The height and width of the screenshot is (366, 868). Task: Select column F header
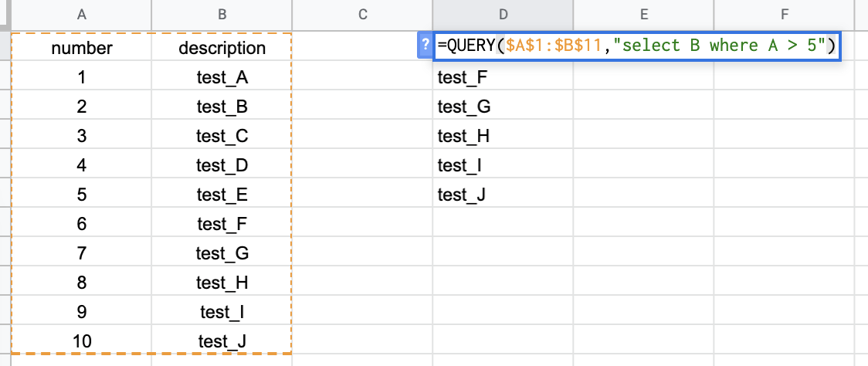pos(785,15)
